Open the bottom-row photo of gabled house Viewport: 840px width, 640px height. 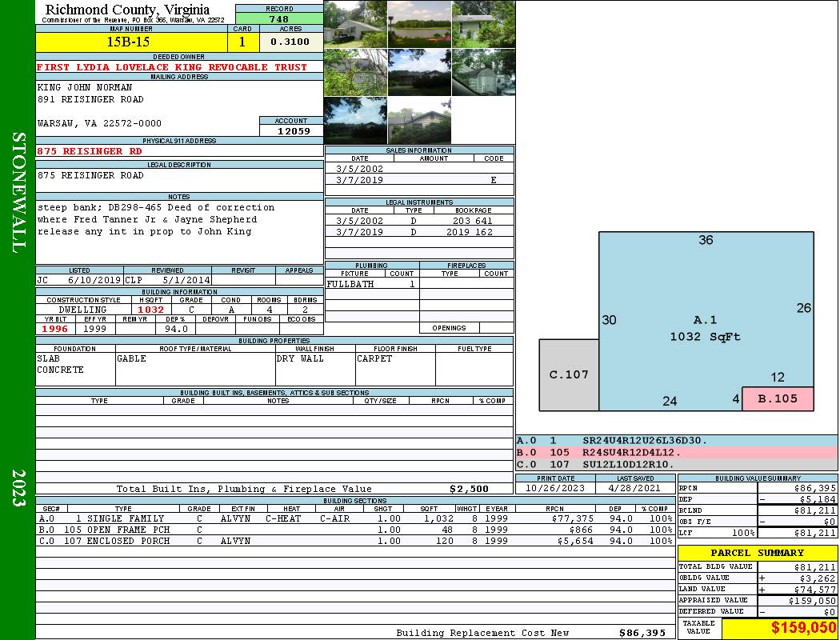(x=419, y=121)
